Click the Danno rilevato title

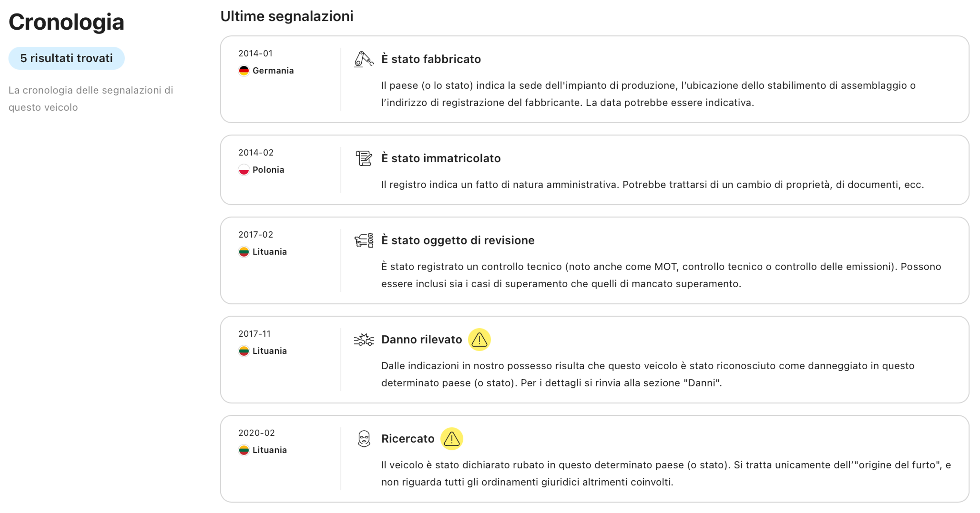422,339
